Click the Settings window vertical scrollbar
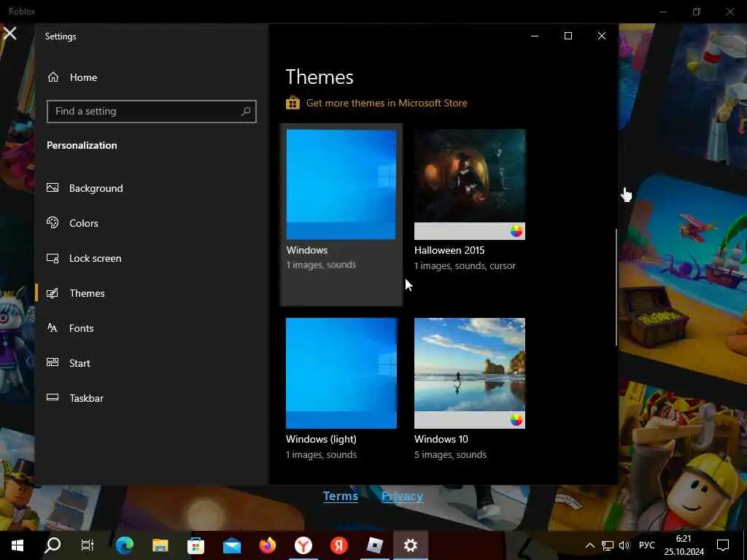 point(616,287)
